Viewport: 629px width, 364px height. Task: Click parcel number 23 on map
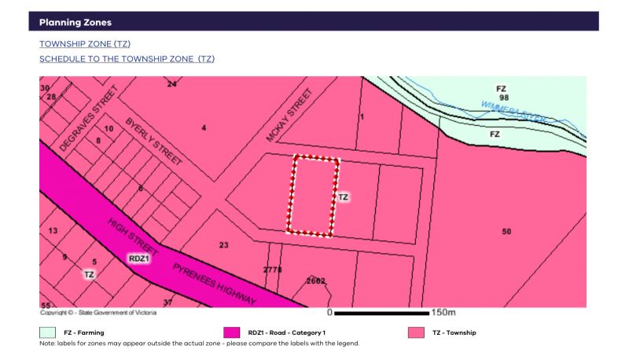tap(224, 245)
